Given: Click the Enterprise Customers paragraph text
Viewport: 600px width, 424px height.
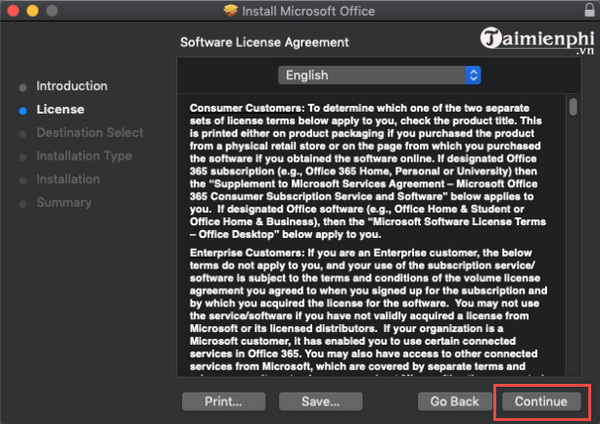Looking at the screenshot, I should click(x=368, y=310).
